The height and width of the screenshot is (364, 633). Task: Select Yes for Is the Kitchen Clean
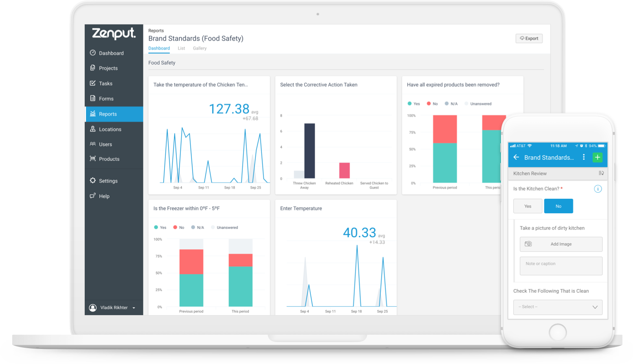click(527, 206)
